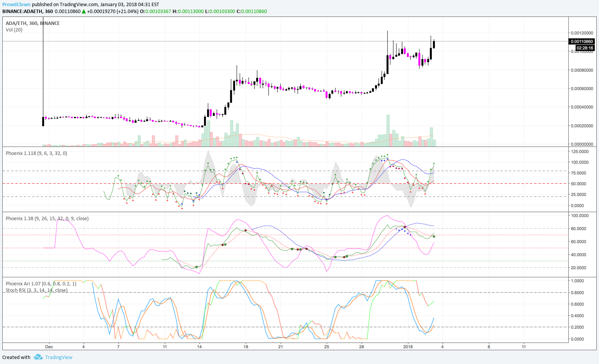Click the countdown timer 02:28:16
Screen dimensions: 599x364
tap(585, 48)
